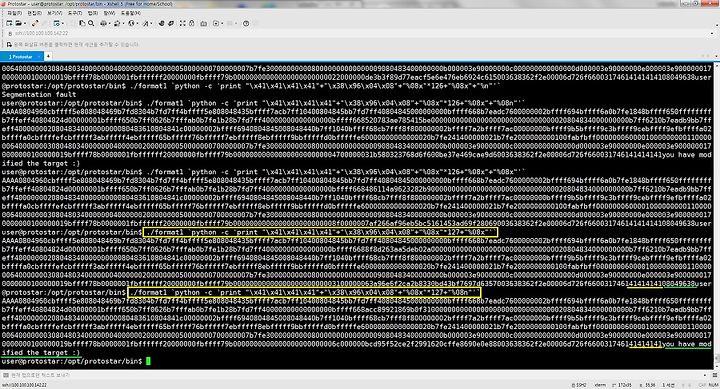Click the Color scheme palette icon

coord(117,23)
